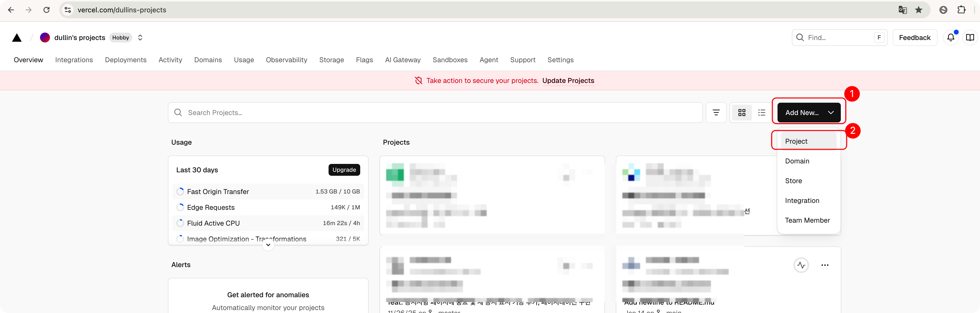Open the Deployments tab
980x313 pixels.
(x=126, y=60)
